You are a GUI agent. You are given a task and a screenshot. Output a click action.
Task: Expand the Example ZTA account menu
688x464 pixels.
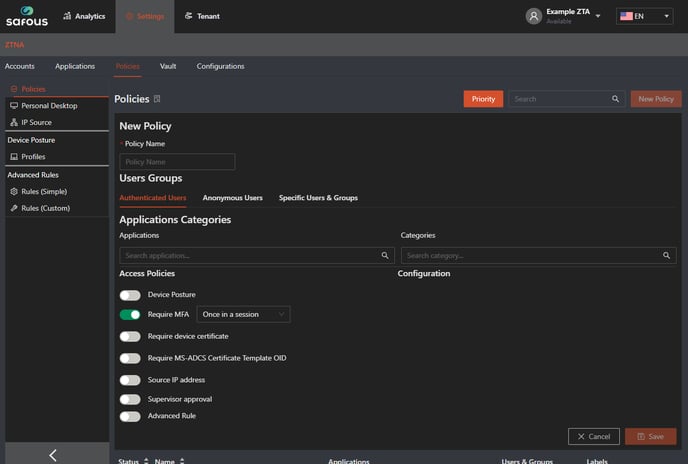click(x=597, y=16)
